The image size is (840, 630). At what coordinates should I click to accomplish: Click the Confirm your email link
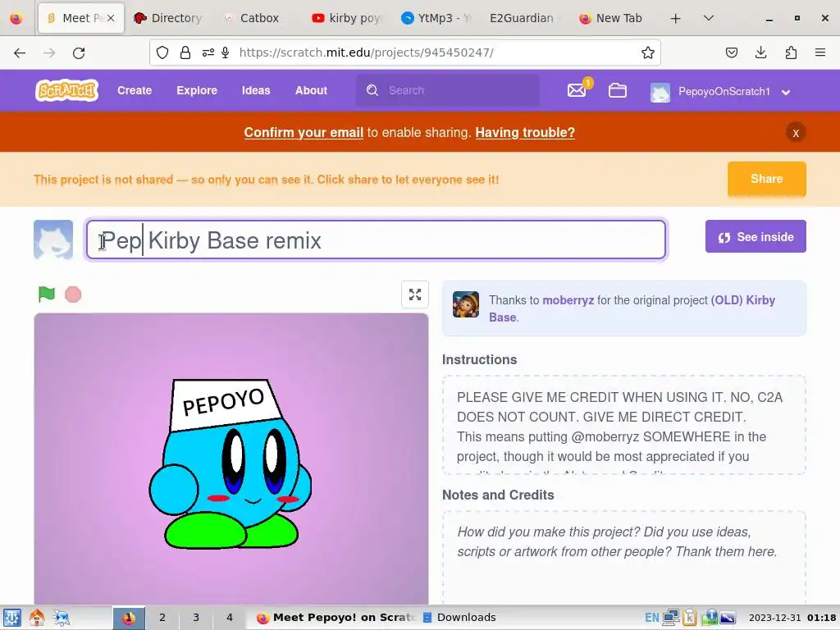(304, 132)
